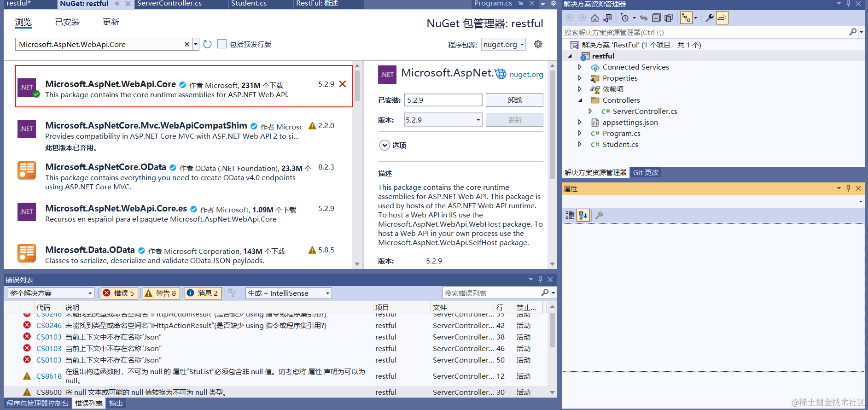
Task: Toggle the 警告 8 warnings filter
Action: pyautogui.click(x=161, y=293)
